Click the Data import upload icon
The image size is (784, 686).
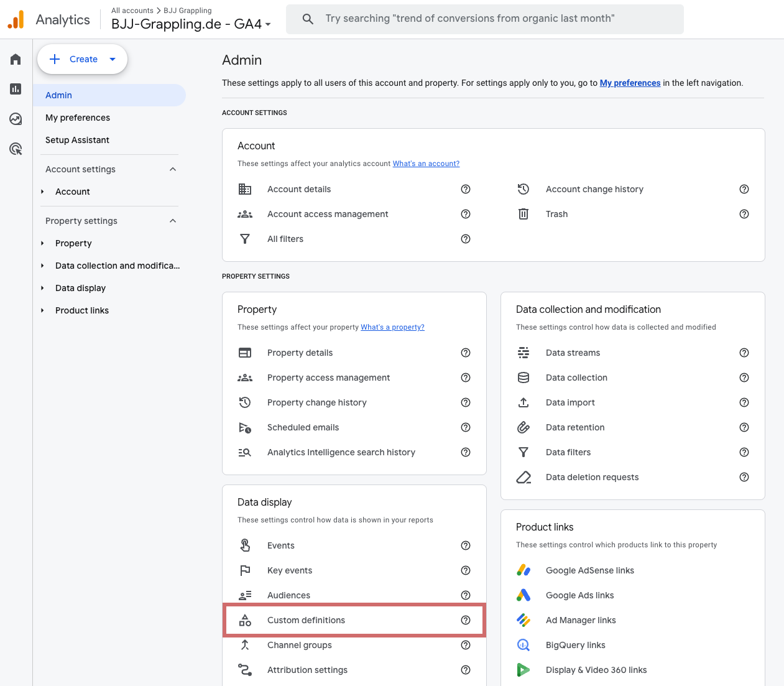[523, 402]
